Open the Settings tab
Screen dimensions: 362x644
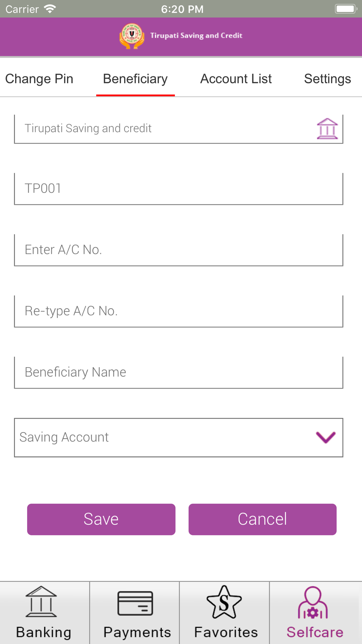pos(328,79)
